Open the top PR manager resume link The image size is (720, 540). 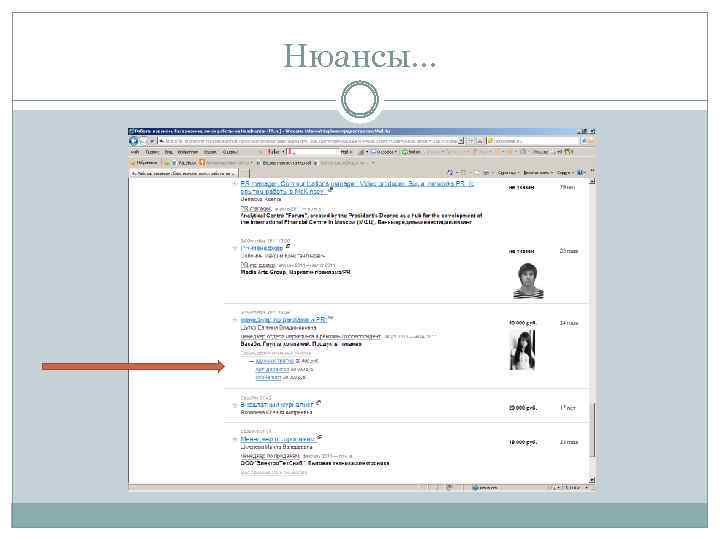pos(357,187)
